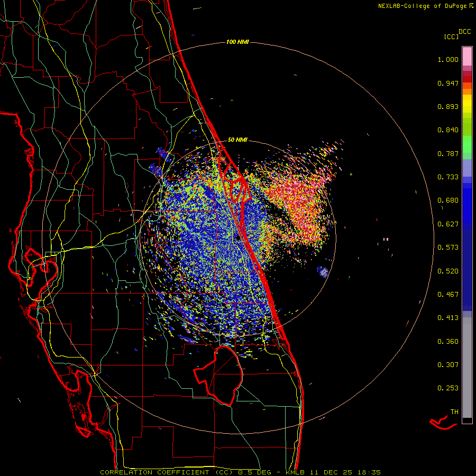Screen dimensions: 476x476
Task: Select the 0.680 scale value
Action: [448, 200]
